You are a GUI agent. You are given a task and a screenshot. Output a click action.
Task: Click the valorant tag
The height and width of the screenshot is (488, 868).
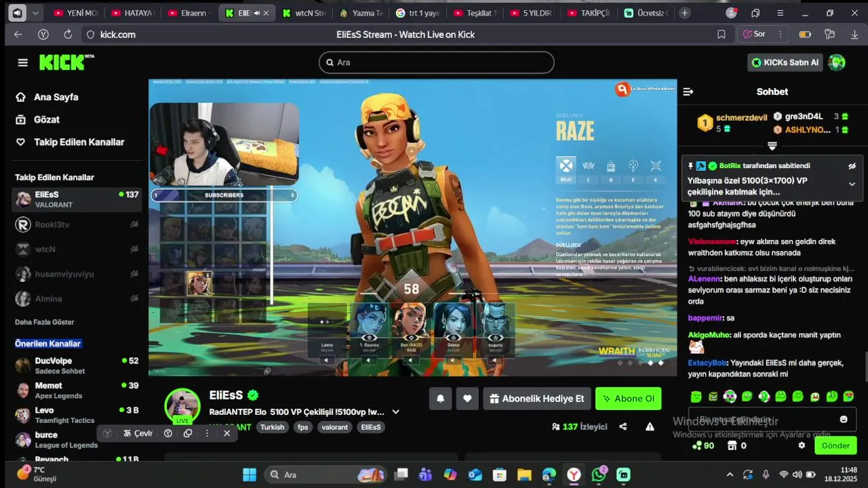point(334,427)
